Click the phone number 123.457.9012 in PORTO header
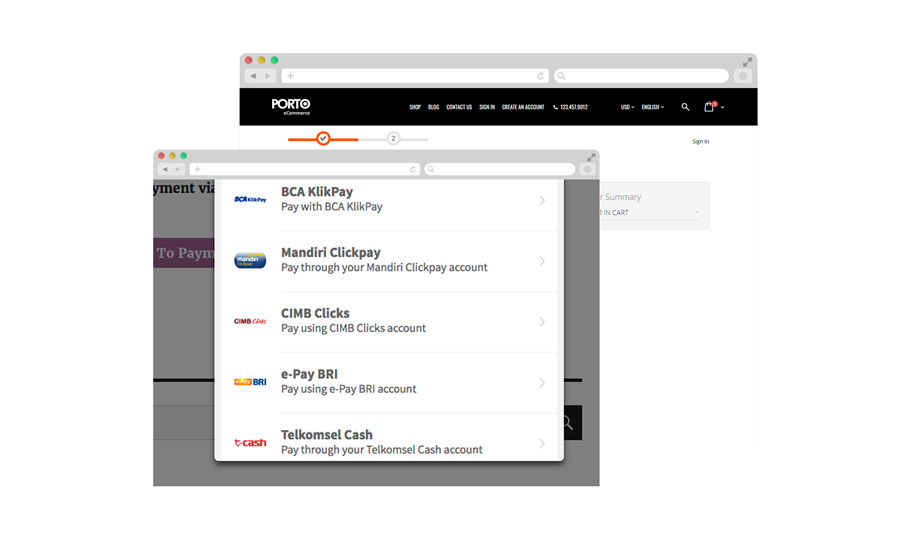Screen dimensions: 900x540 [x=571, y=107]
